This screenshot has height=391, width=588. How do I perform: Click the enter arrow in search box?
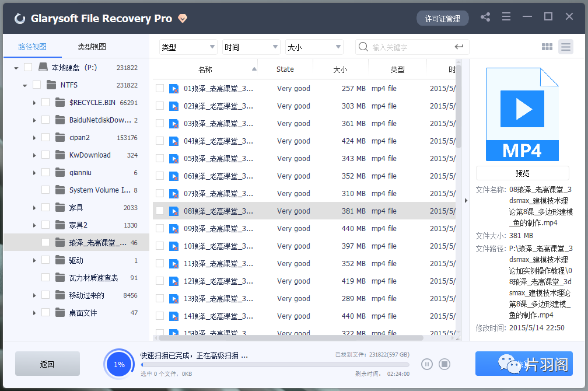[x=459, y=47]
